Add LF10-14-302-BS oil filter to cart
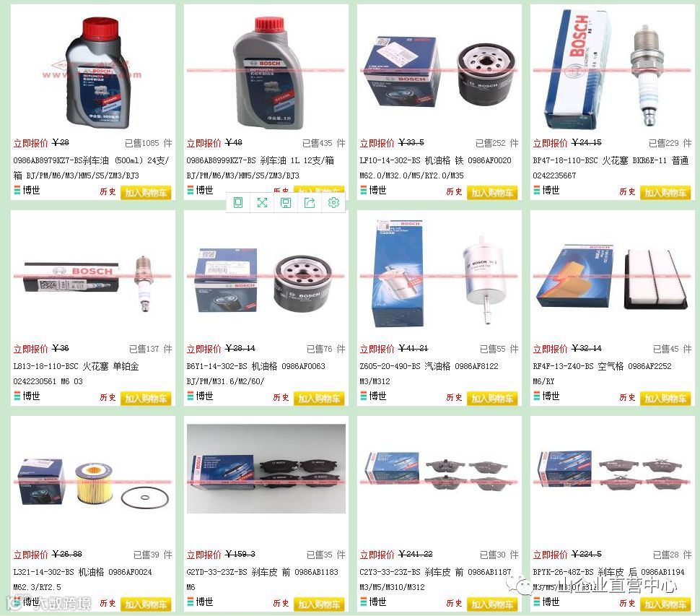 (492, 193)
